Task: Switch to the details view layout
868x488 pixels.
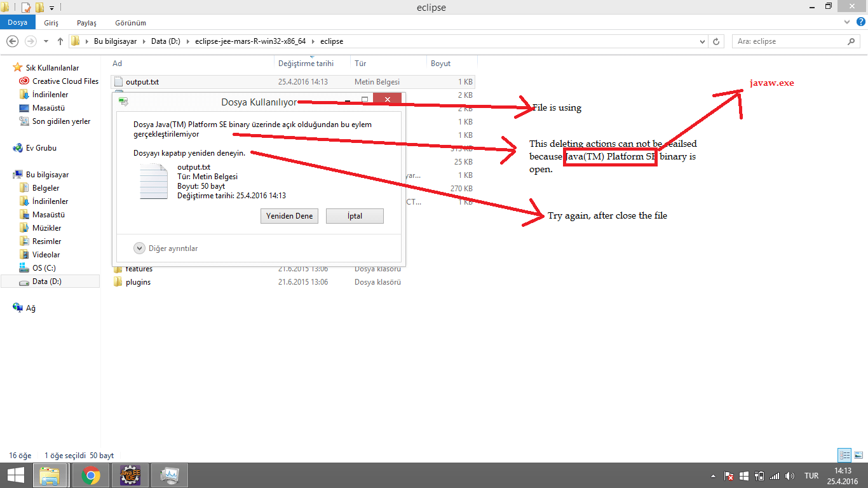Action: pos(844,455)
